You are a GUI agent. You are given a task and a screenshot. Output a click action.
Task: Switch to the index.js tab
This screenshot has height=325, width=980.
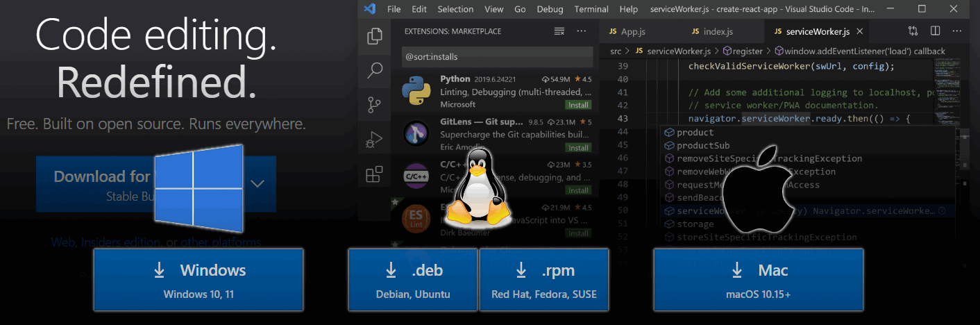tap(717, 32)
